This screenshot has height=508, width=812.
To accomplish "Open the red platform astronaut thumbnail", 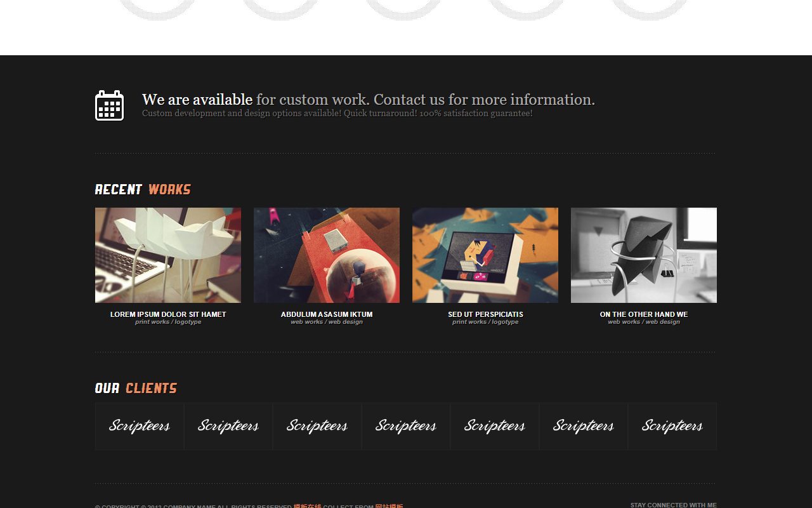I will tap(327, 255).
